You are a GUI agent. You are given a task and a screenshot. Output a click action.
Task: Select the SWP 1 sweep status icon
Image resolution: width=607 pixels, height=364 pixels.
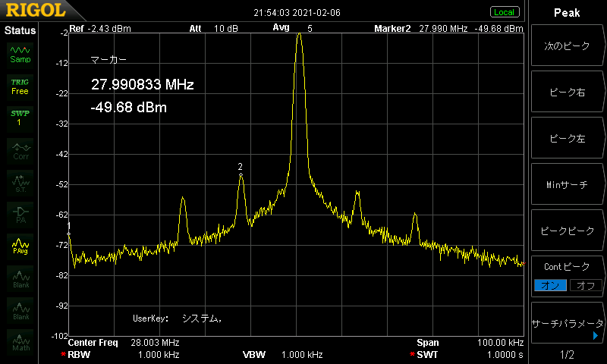click(20, 118)
